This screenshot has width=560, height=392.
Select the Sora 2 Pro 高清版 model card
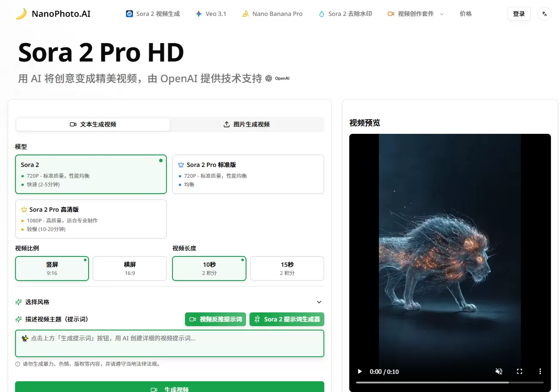pos(91,219)
